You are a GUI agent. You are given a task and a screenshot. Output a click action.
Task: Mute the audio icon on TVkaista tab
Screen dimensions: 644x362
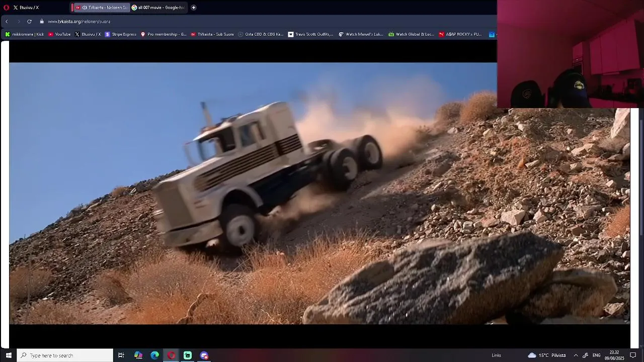tap(85, 8)
